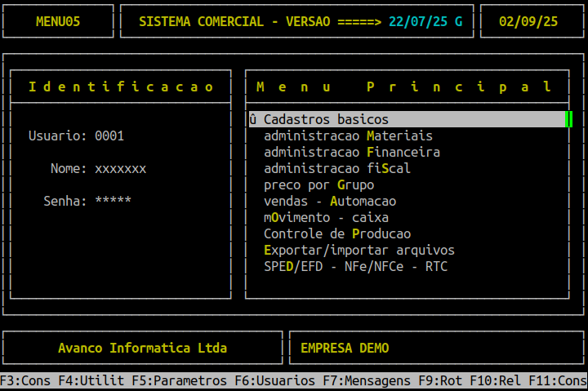Click the û marker before Cadastros basicos

point(252,119)
